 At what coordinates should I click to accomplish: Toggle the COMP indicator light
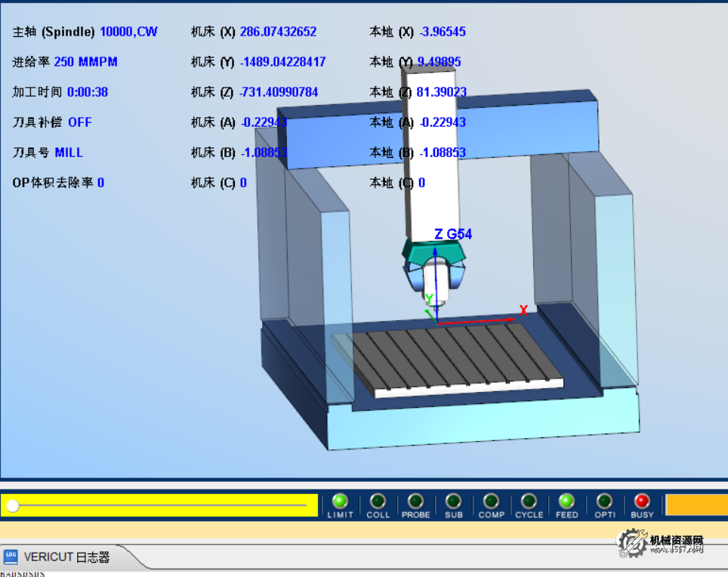click(491, 501)
